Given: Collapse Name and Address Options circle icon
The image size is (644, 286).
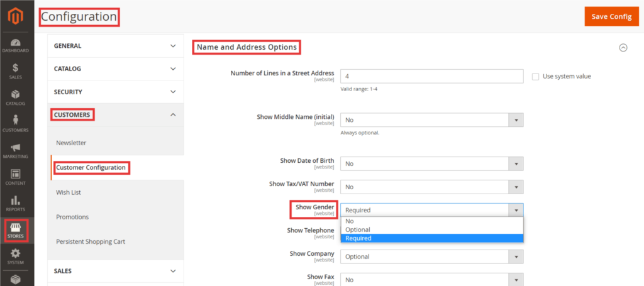Looking at the screenshot, I should click(x=623, y=48).
